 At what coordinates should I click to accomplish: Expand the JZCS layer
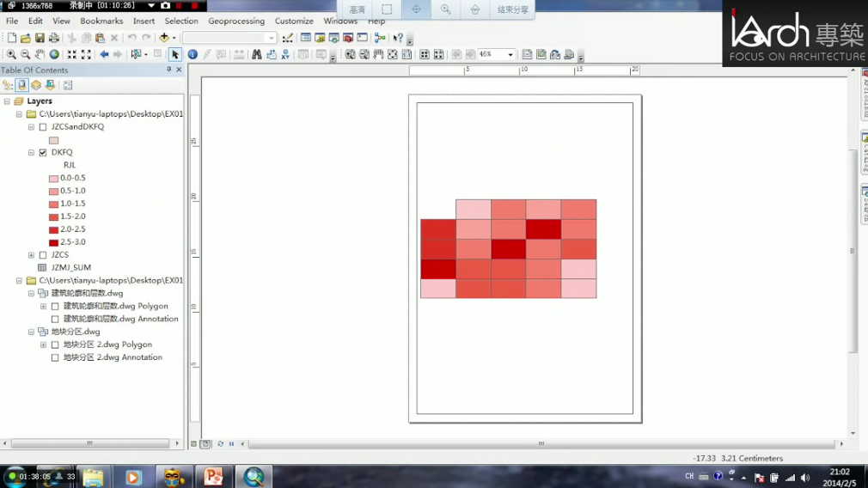point(31,255)
